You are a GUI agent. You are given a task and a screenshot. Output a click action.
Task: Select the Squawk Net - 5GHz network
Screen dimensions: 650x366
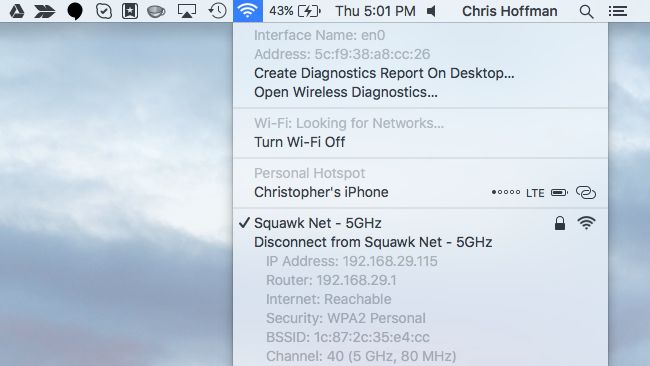[420, 223]
